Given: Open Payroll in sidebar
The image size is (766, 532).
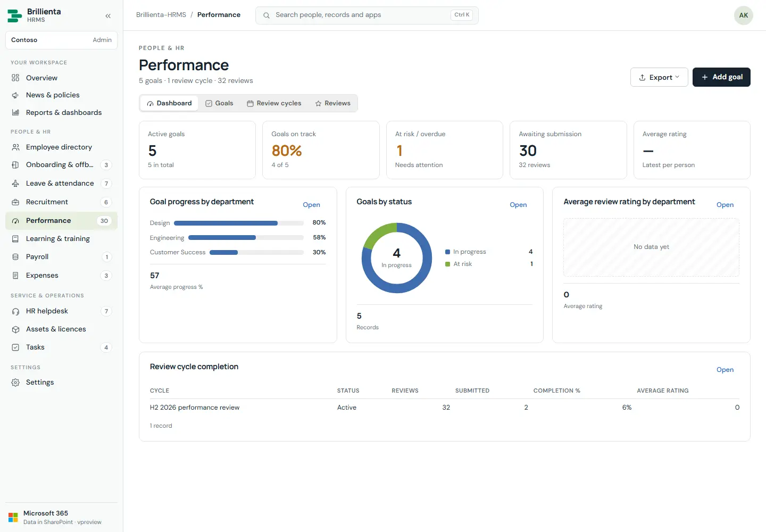Looking at the screenshot, I should point(61,256).
